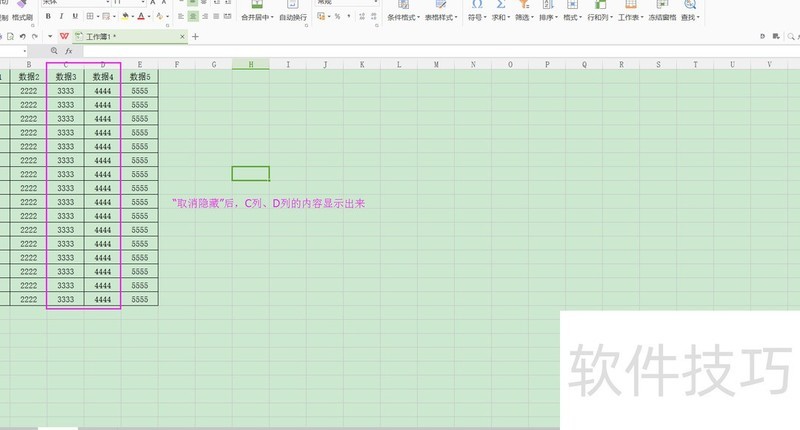The image size is (800, 430).
Task: Click the distributed alignment icon
Action: [228, 16]
